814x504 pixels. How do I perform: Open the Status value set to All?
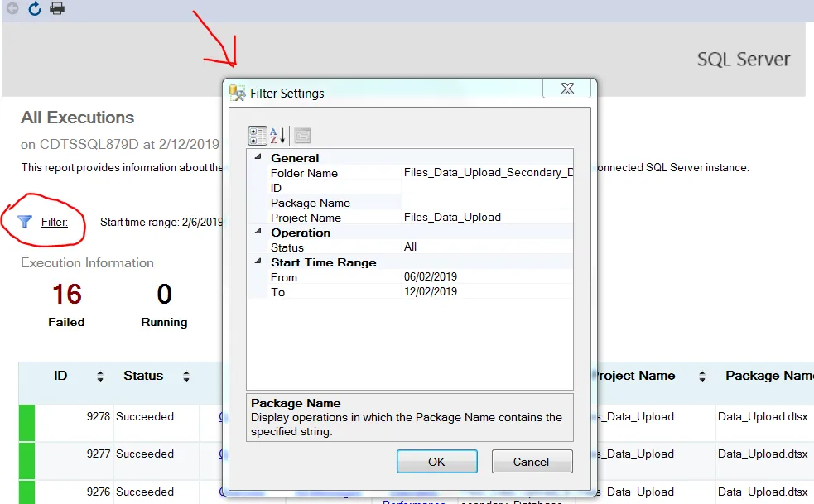tap(487, 247)
